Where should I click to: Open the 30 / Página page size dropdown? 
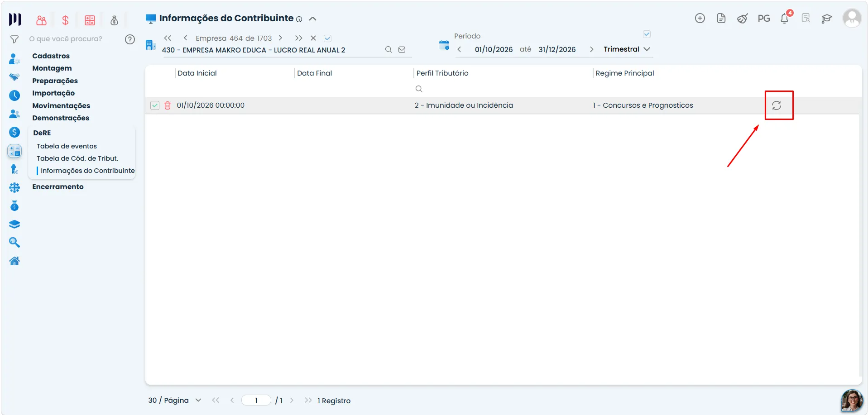175,400
